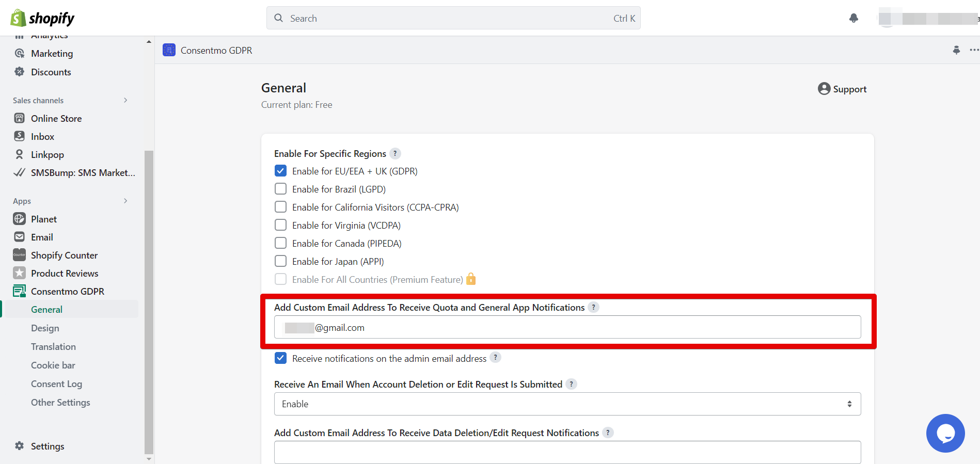This screenshot has height=464, width=980.
Task: Click the Data Deletion/Edit Request email field
Action: (567, 452)
